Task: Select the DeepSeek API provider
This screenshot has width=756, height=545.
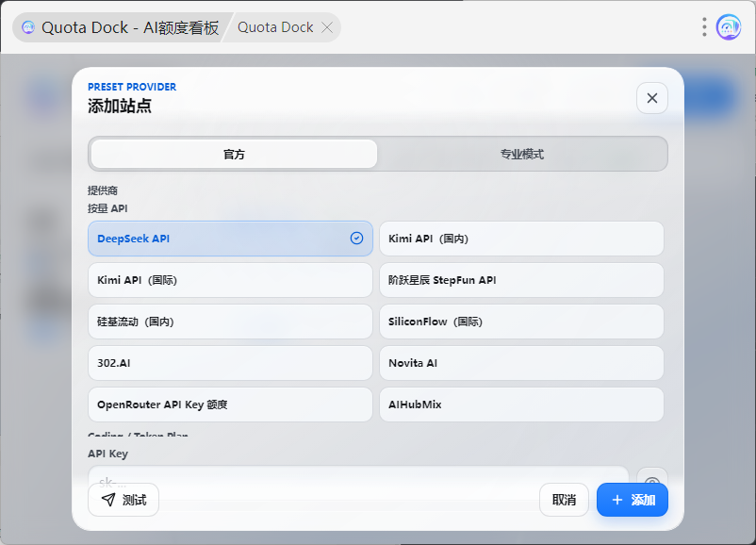Action: [x=230, y=239]
